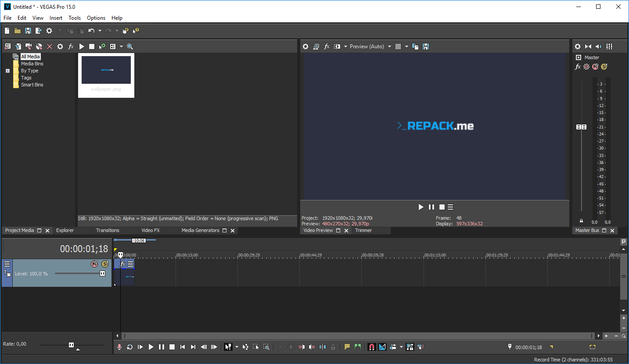Open the edit tool dropdown in the transport bar
Image resolution: width=629 pixels, height=364 pixels.
point(237,347)
